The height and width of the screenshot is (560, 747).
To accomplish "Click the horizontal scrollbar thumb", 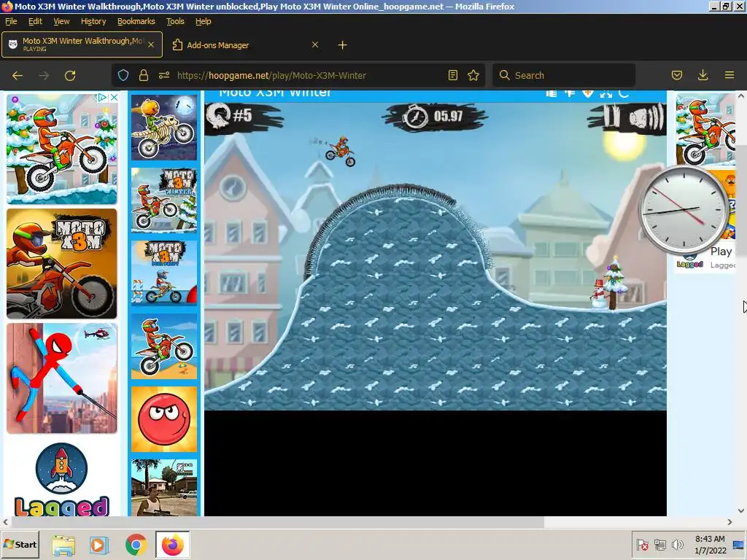I will point(277,522).
